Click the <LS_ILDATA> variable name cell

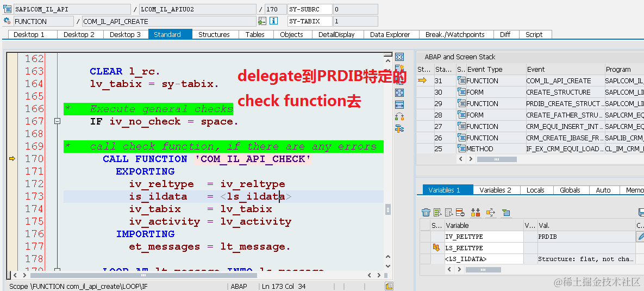(x=484, y=259)
